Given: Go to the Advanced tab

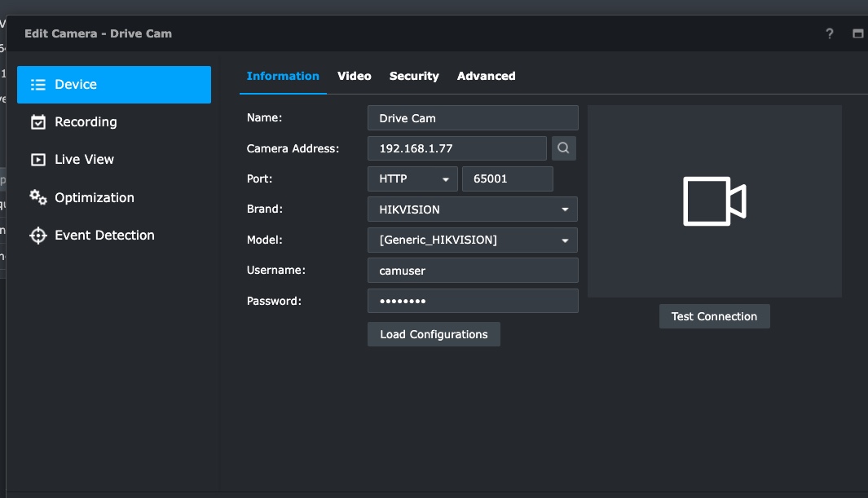Looking at the screenshot, I should tap(486, 76).
